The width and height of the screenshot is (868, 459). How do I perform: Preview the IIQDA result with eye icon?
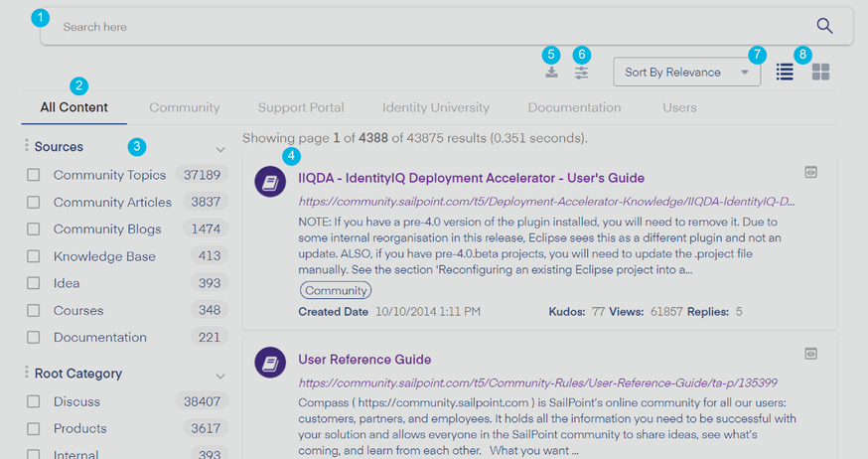(811, 172)
